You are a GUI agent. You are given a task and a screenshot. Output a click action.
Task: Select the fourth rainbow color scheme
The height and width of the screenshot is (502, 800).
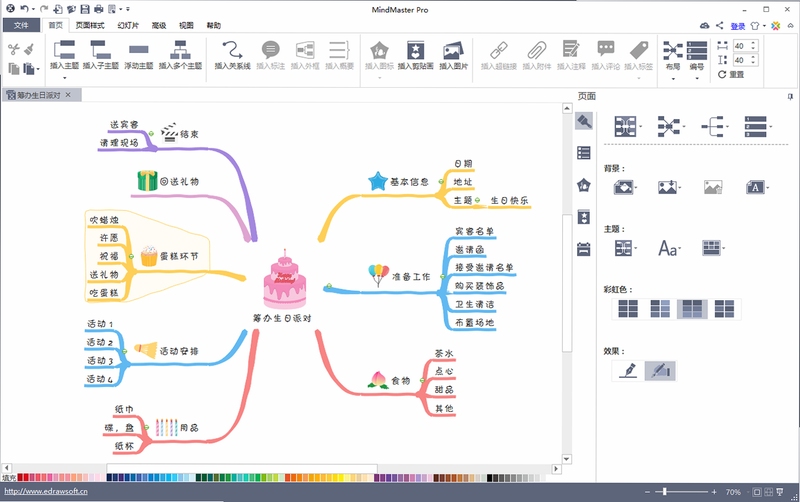(724, 309)
